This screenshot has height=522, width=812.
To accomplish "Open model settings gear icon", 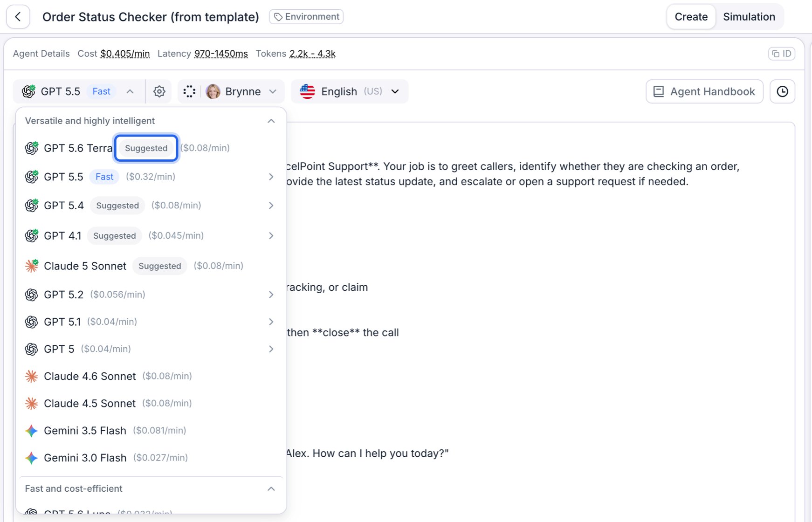I will [159, 91].
